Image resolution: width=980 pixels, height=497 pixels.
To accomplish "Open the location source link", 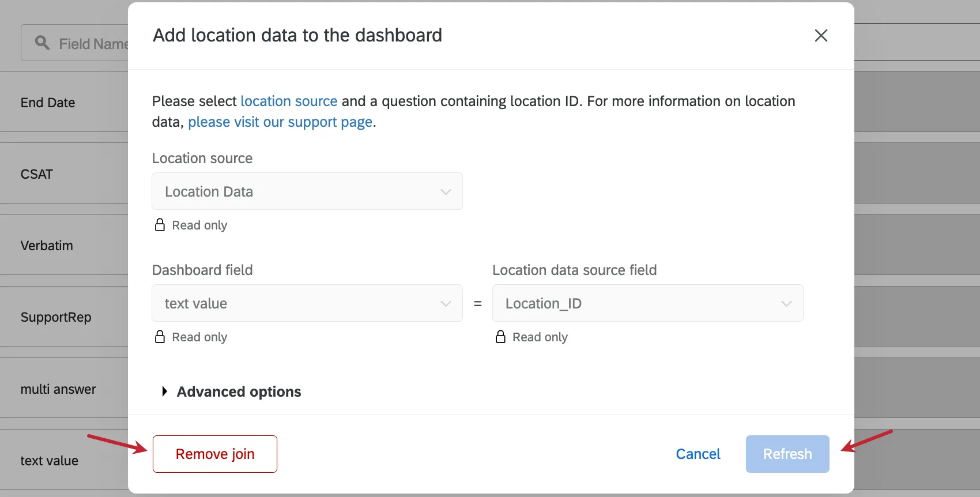I will click(288, 101).
